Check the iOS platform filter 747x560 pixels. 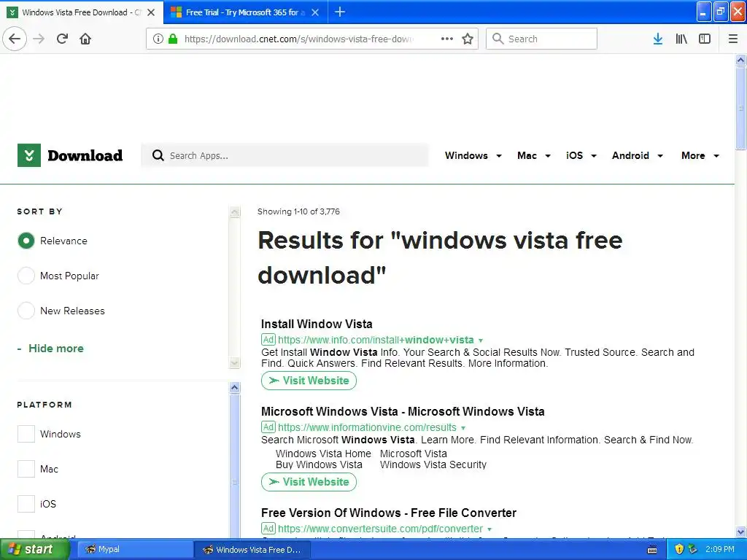pyautogui.click(x=26, y=503)
